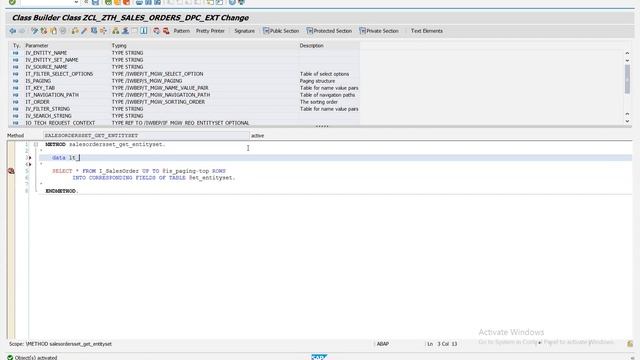Click importing icon of IS_PAGING row
Viewport: 640px width, 360px height.
(x=16, y=81)
